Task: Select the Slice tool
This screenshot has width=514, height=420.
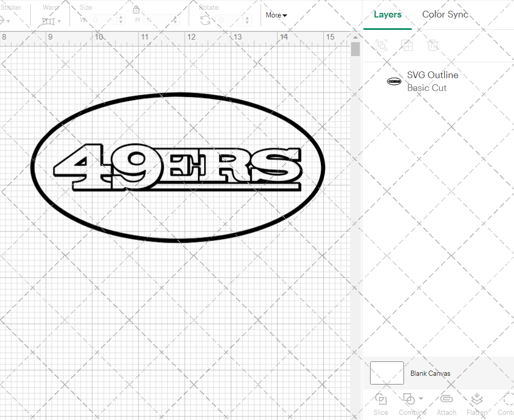Action: tap(380, 405)
